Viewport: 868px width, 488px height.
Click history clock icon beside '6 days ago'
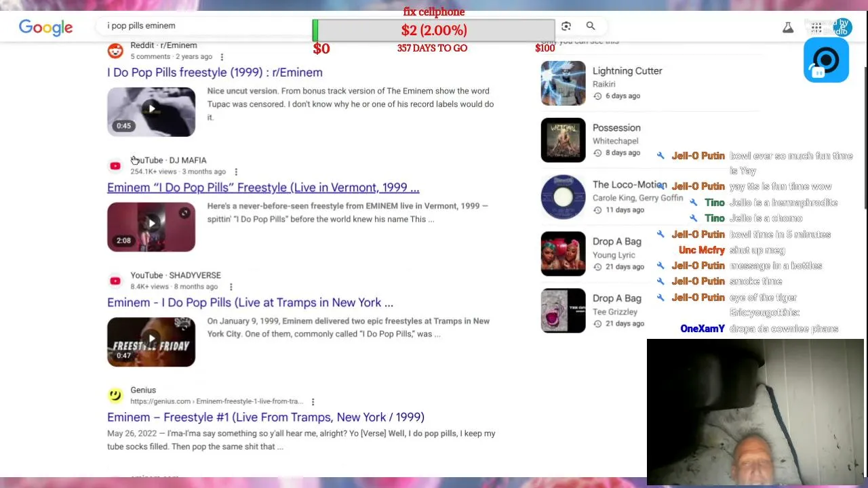[x=597, y=96]
